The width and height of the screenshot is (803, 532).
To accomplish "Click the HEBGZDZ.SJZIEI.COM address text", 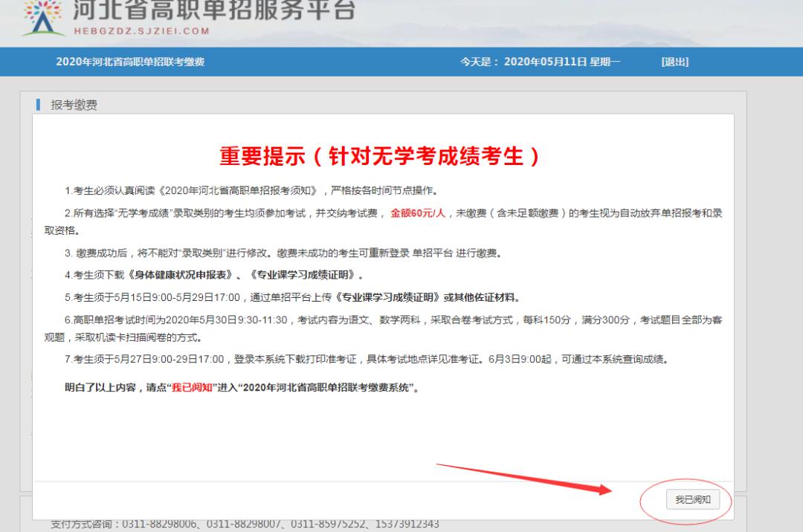I will pos(142,31).
